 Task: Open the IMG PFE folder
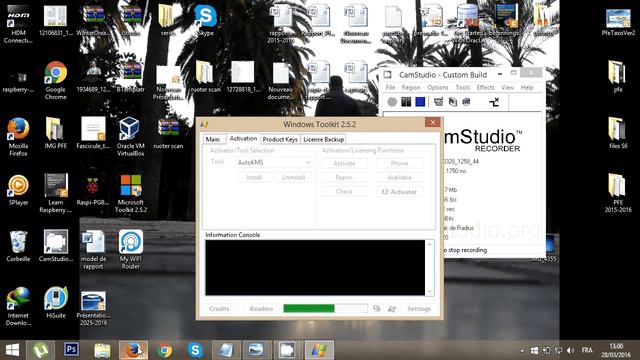(56, 133)
